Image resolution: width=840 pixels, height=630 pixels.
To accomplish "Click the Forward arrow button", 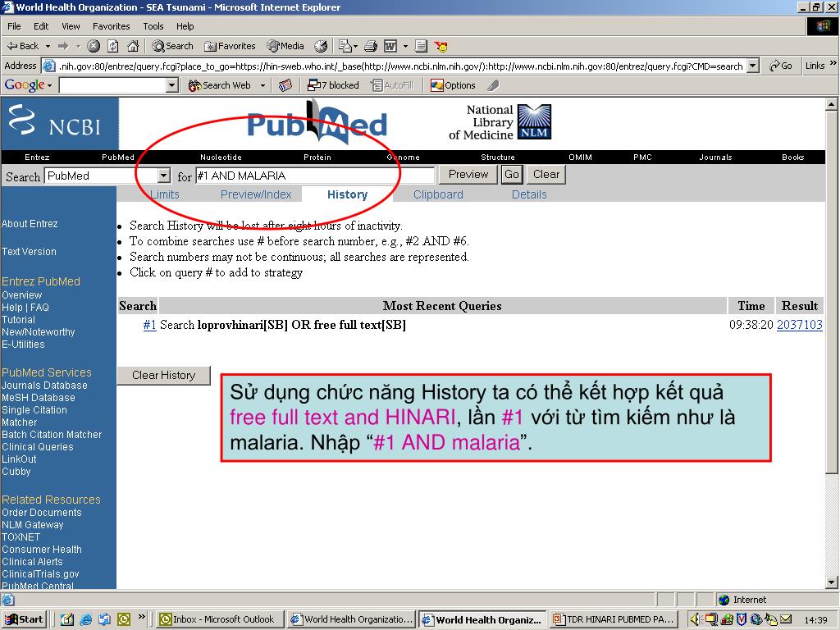I will (63, 46).
